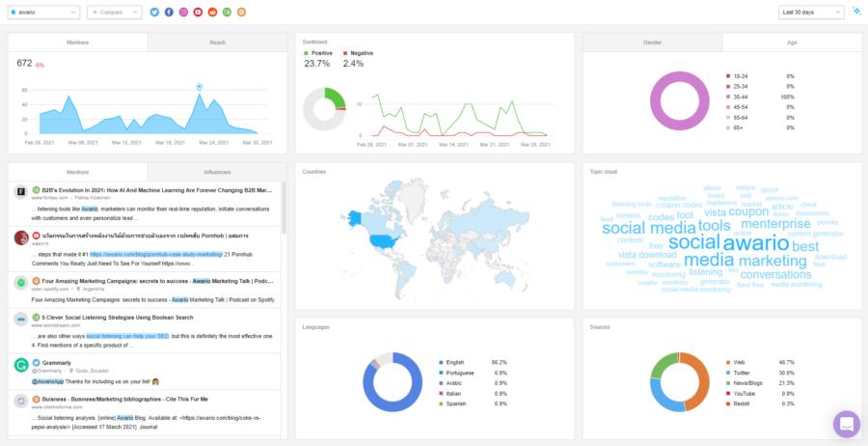
Task: Click the Web source legend swatch
Action: 728,362
